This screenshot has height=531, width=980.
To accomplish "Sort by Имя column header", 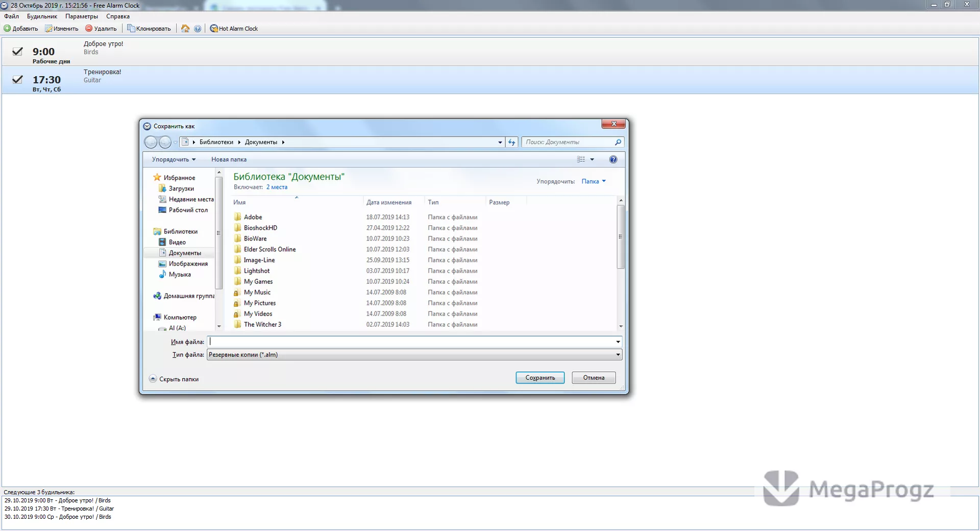I will coord(297,202).
